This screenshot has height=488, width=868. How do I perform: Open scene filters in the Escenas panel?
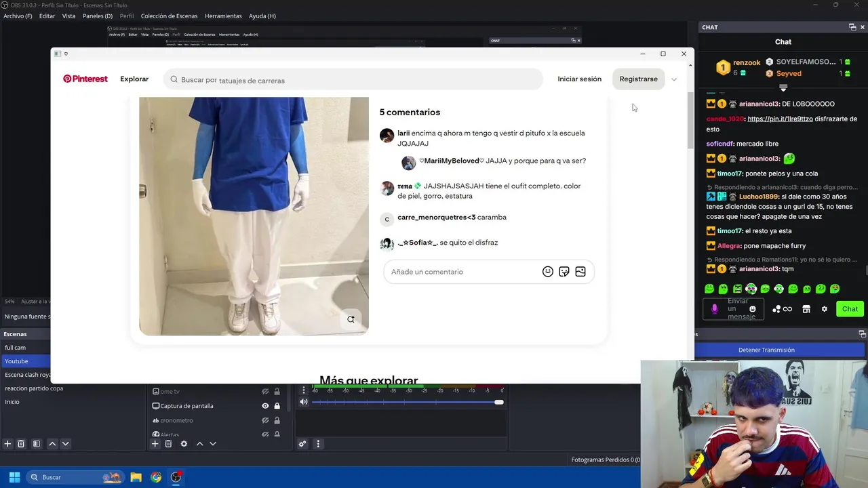pyautogui.click(x=37, y=444)
